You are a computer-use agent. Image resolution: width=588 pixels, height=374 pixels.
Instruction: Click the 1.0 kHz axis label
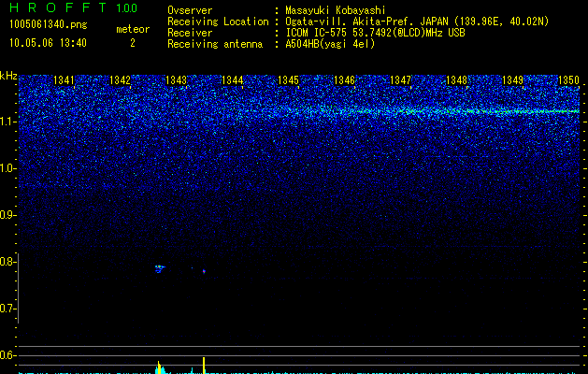coord(7,168)
